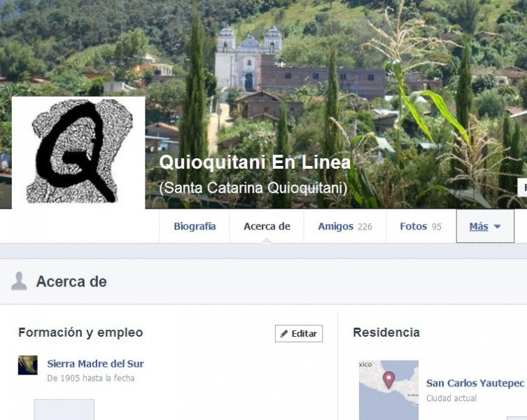527x420 pixels.
Task: Click the Editar button for Formación y empleo
Action: [299, 334]
